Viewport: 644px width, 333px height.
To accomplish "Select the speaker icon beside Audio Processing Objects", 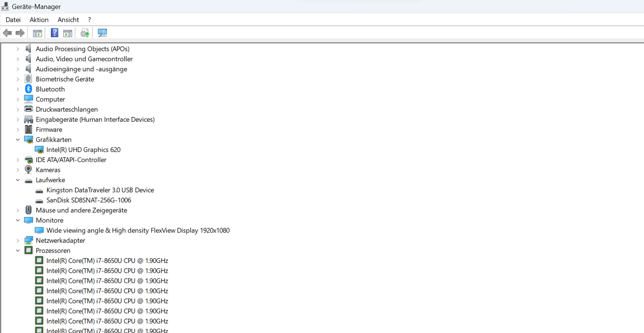I will click(28, 49).
